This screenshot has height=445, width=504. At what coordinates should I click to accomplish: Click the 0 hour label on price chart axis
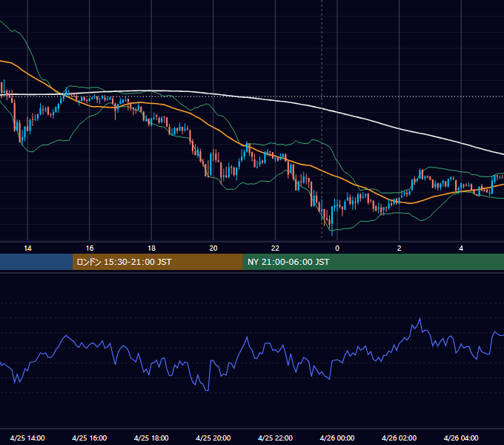point(337,248)
